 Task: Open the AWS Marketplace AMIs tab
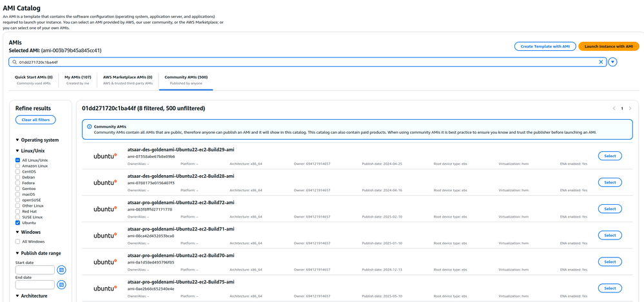click(x=128, y=80)
